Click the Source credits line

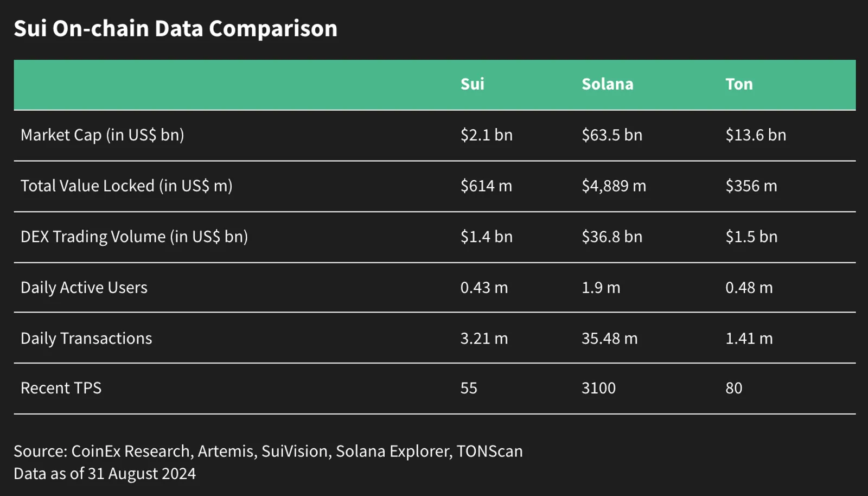point(268,451)
